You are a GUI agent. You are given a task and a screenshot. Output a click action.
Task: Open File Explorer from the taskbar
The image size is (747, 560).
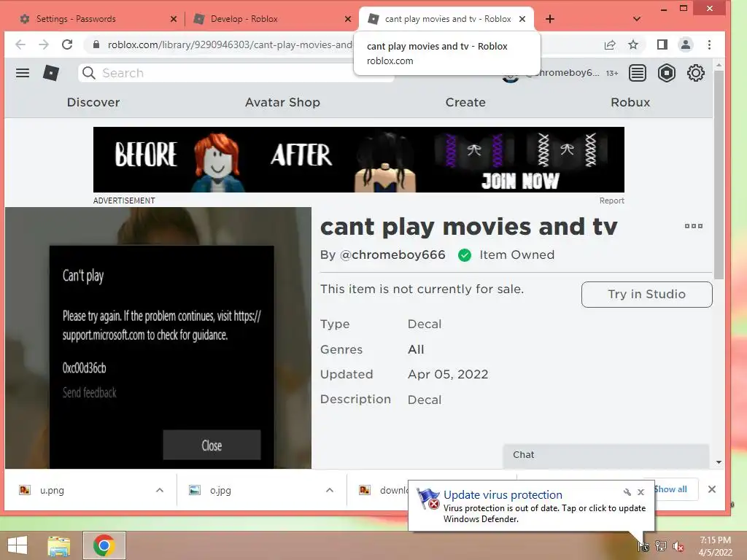point(58,545)
